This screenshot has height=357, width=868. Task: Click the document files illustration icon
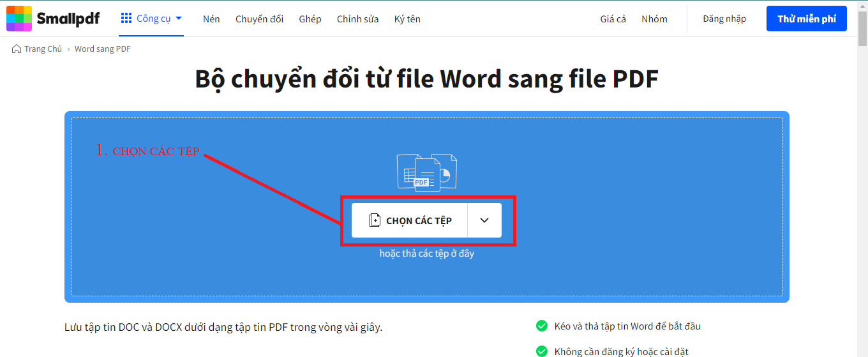(427, 172)
